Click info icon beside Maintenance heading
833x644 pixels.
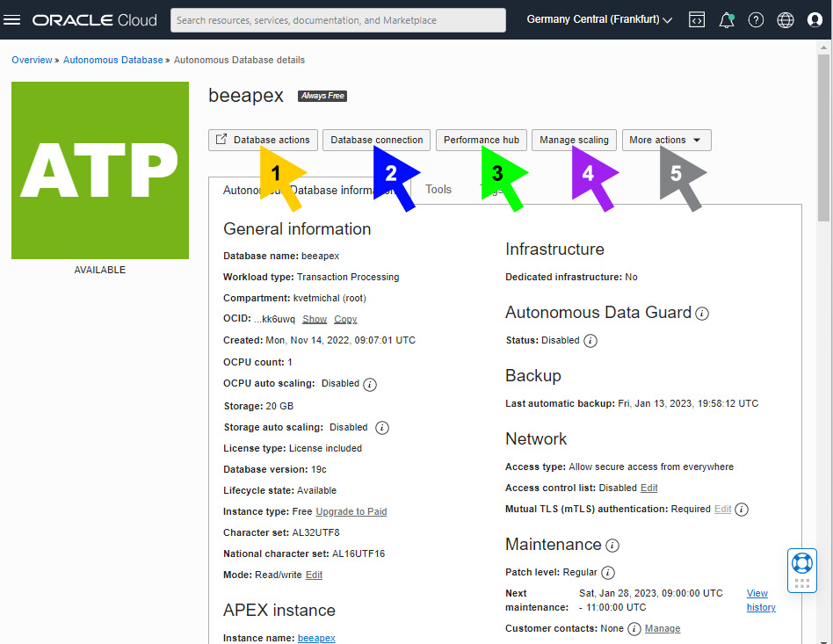click(x=612, y=546)
